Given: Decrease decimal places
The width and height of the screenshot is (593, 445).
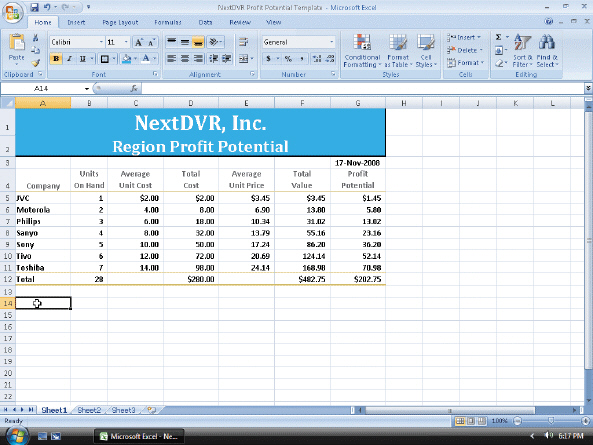Looking at the screenshot, I should point(330,59).
